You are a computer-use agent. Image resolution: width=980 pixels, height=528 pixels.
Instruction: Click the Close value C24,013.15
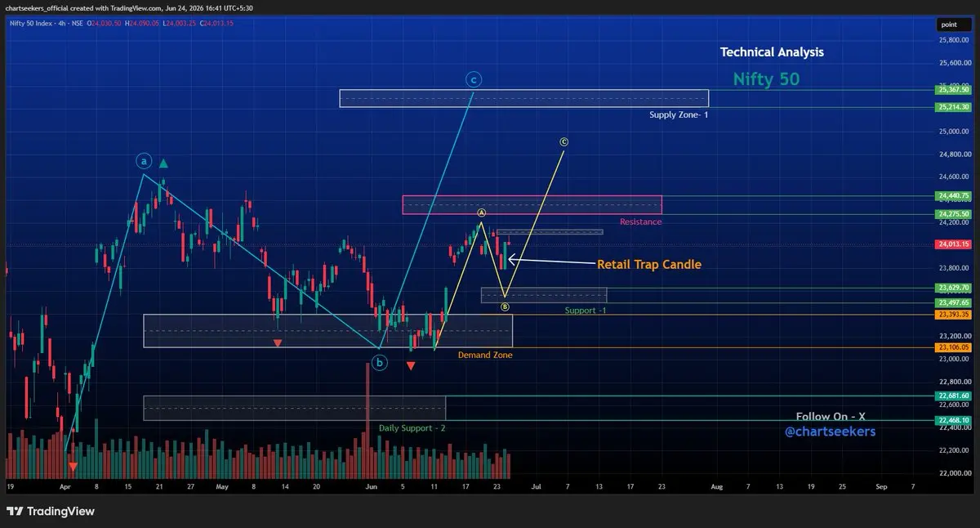(x=218, y=23)
